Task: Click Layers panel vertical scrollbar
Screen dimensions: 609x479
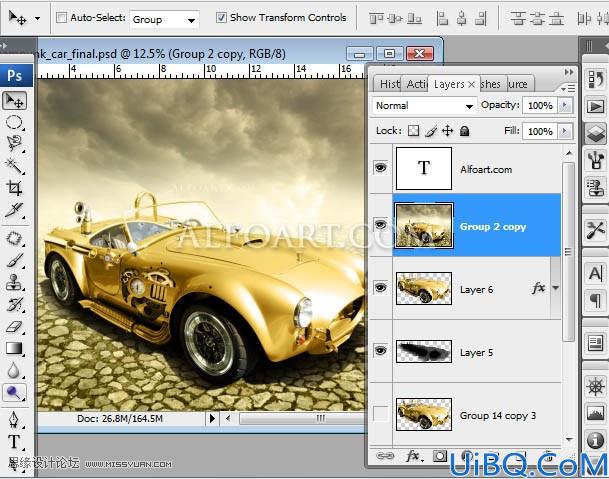Action: tap(569, 251)
